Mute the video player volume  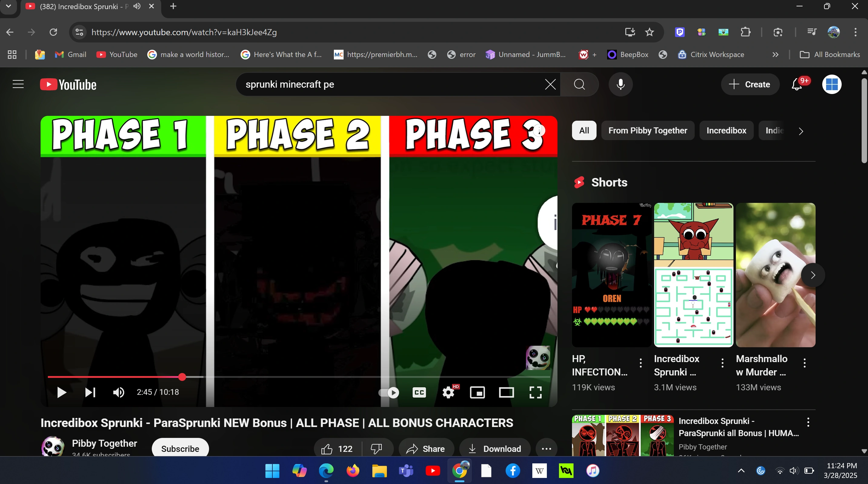[118, 392]
